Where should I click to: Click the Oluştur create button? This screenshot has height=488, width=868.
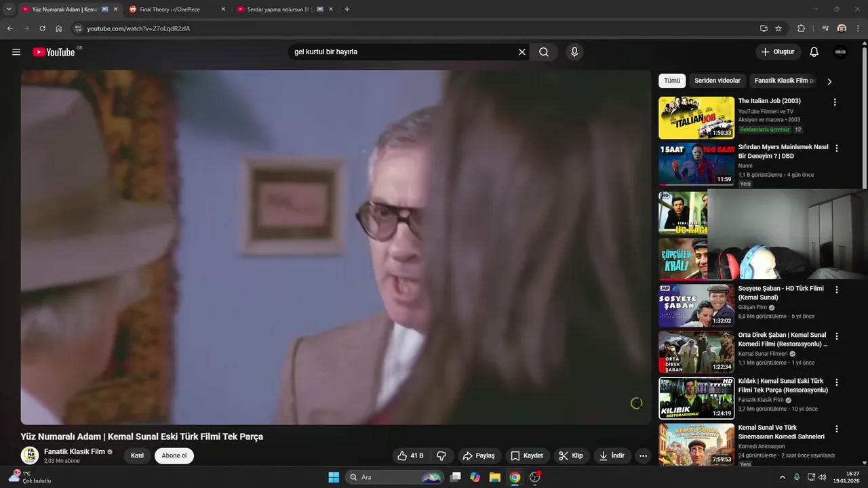pyautogui.click(x=778, y=52)
